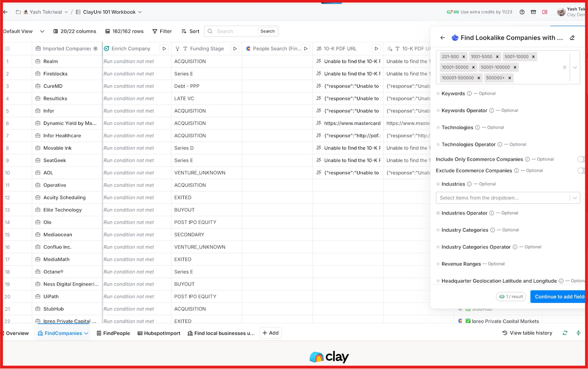Open Find local businesses tab
This screenshot has width=588, height=369.
[x=221, y=333]
